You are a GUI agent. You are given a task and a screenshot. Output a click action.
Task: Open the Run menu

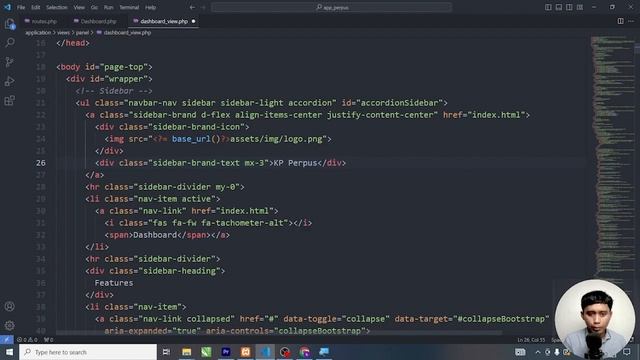109,7
